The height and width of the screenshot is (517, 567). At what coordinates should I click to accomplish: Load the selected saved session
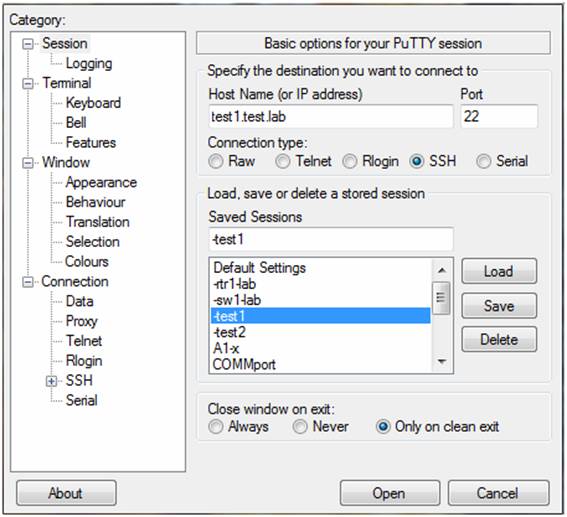[499, 271]
